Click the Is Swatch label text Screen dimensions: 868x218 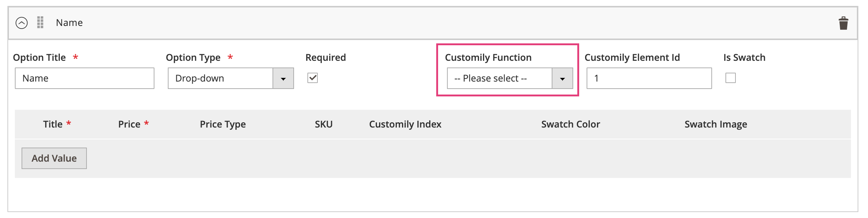[x=744, y=57]
